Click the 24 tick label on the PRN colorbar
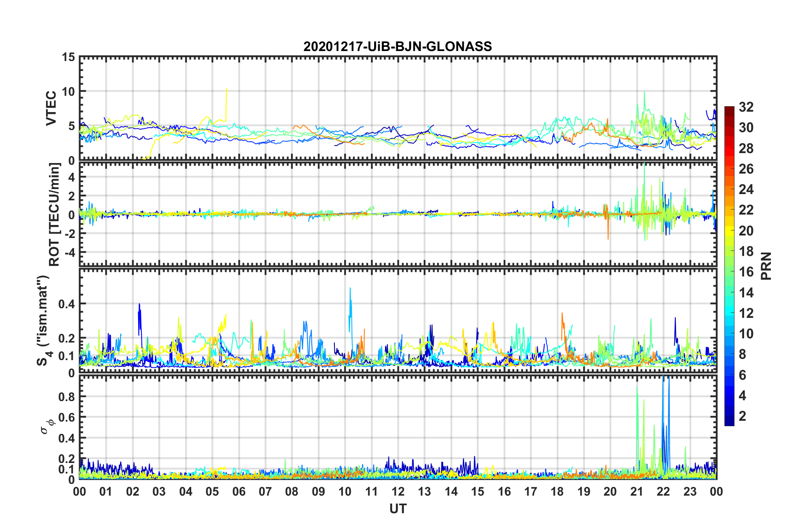Viewport: 796px width, 532px height. (746, 189)
